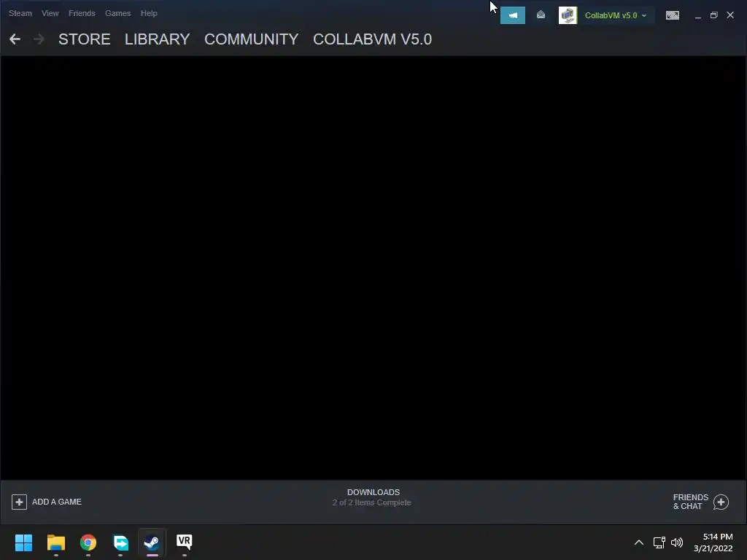747x560 pixels.
Task: Go back with the left arrow
Action: [15, 39]
